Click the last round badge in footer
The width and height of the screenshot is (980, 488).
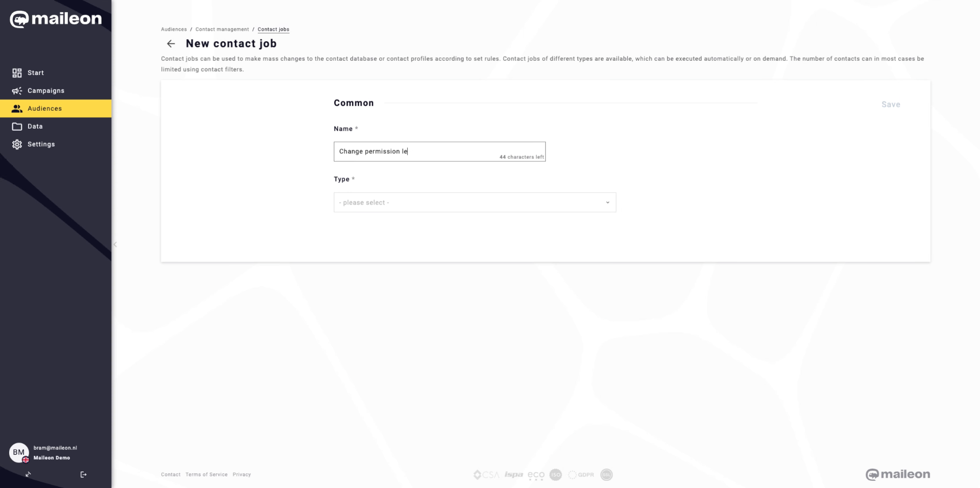(606, 475)
